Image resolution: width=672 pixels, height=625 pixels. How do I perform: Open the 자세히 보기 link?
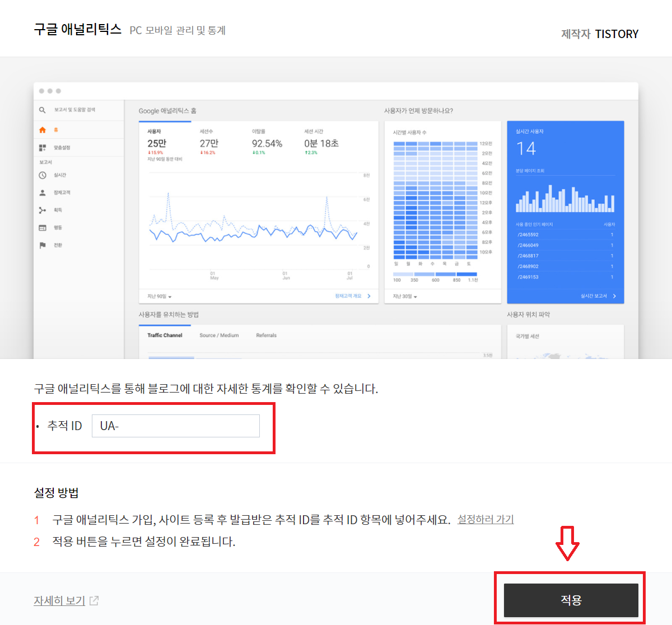(59, 600)
